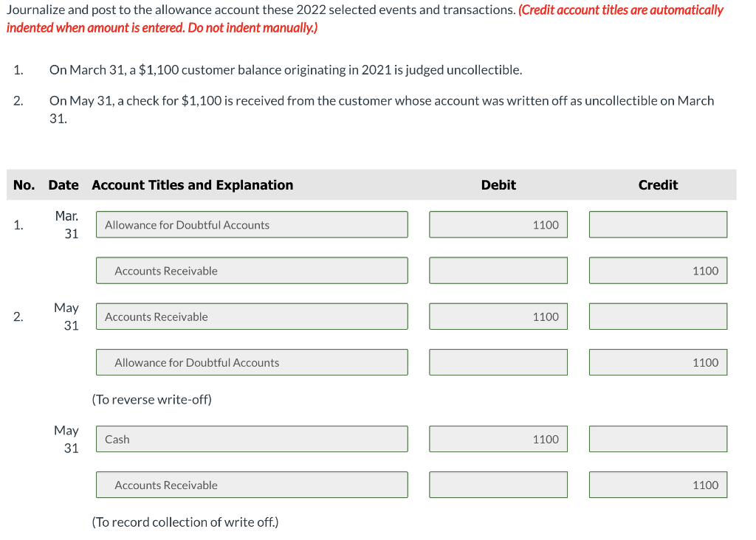Click the 1100 credit amount in entry 1
This screenshot has width=756, height=540.
(x=658, y=270)
